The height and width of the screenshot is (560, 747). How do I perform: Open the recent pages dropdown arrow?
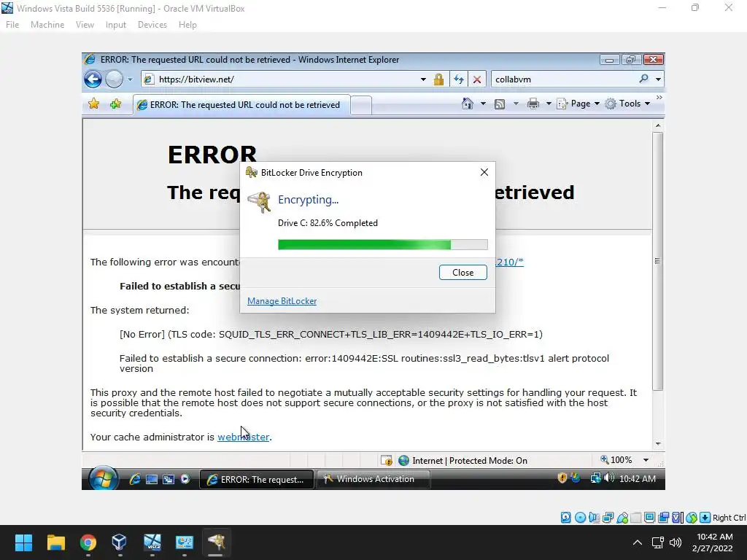coord(130,79)
